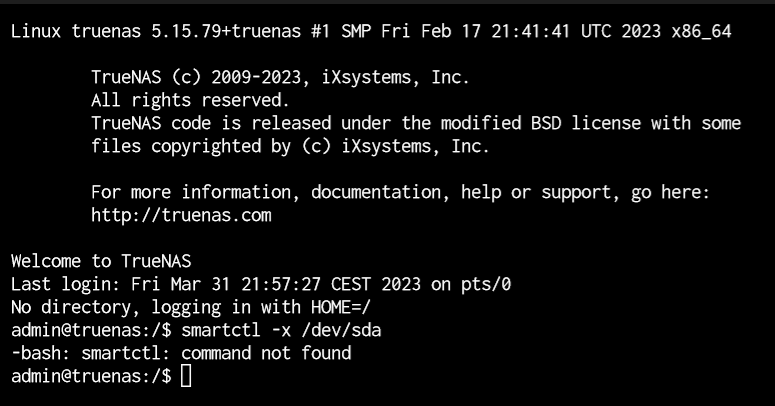Click the 'No directory, logging in' message

pyautogui.click(x=190, y=307)
